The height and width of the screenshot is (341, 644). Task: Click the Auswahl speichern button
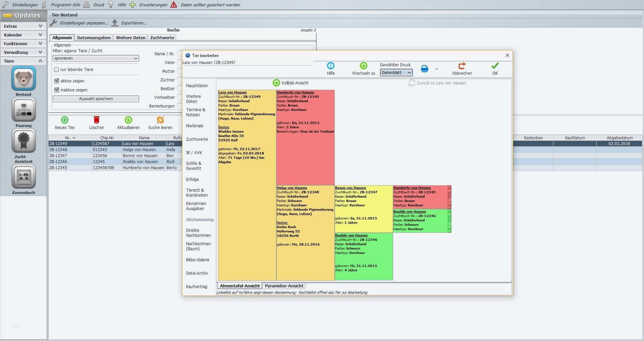click(x=96, y=99)
